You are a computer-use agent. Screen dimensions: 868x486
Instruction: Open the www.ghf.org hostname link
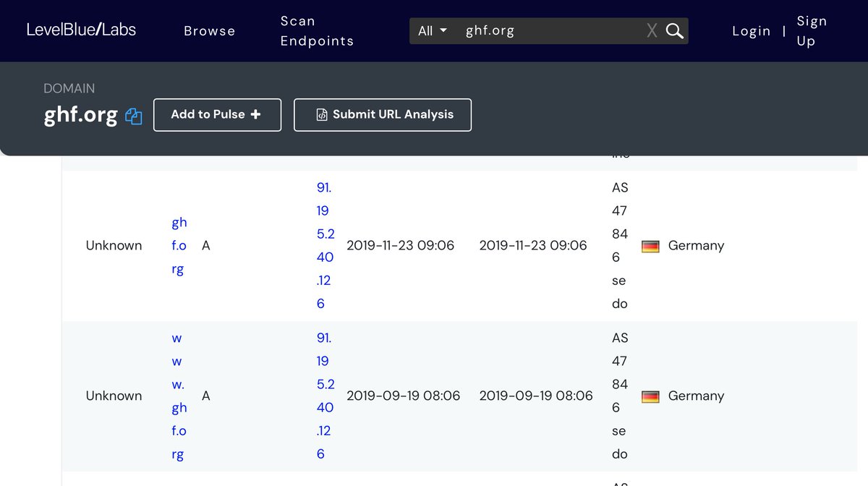pos(179,396)
